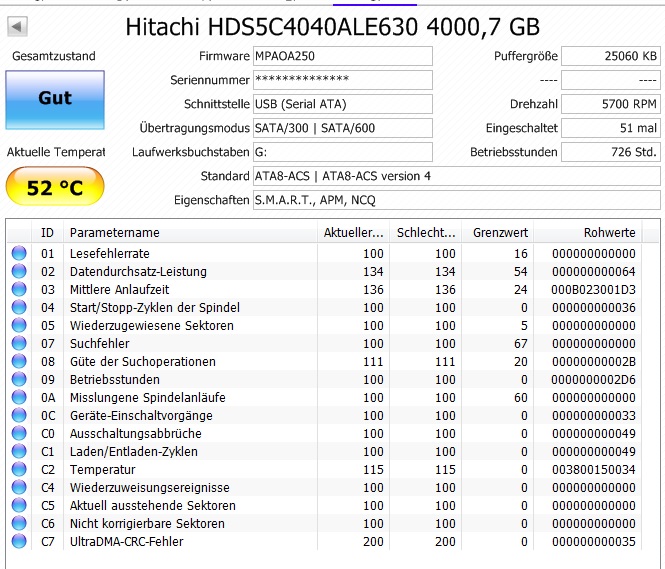
Task: Select the Güte der Suchoperationen parameter name
Action: click(143, 362)
